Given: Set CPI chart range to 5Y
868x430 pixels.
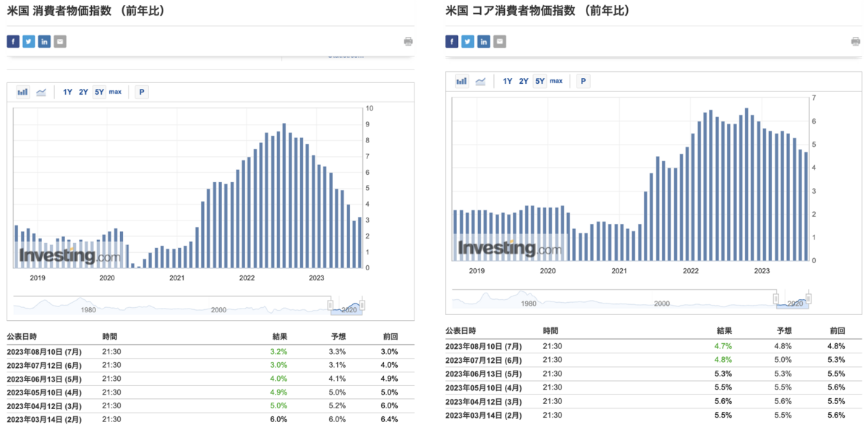Looking at the screenshot, I should tap(99, 92).
